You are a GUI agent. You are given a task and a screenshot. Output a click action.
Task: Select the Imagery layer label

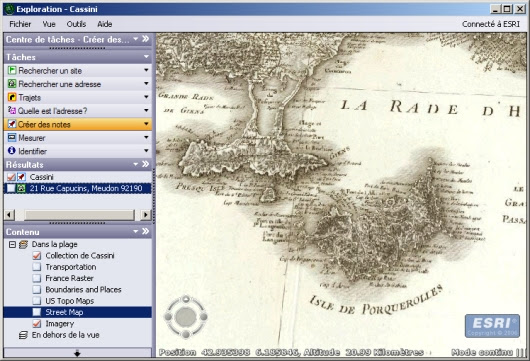[59, 323]
